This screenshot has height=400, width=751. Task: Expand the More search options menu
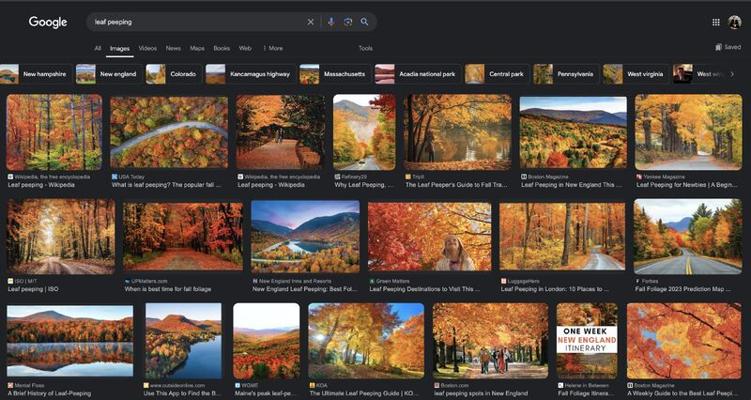273,48
